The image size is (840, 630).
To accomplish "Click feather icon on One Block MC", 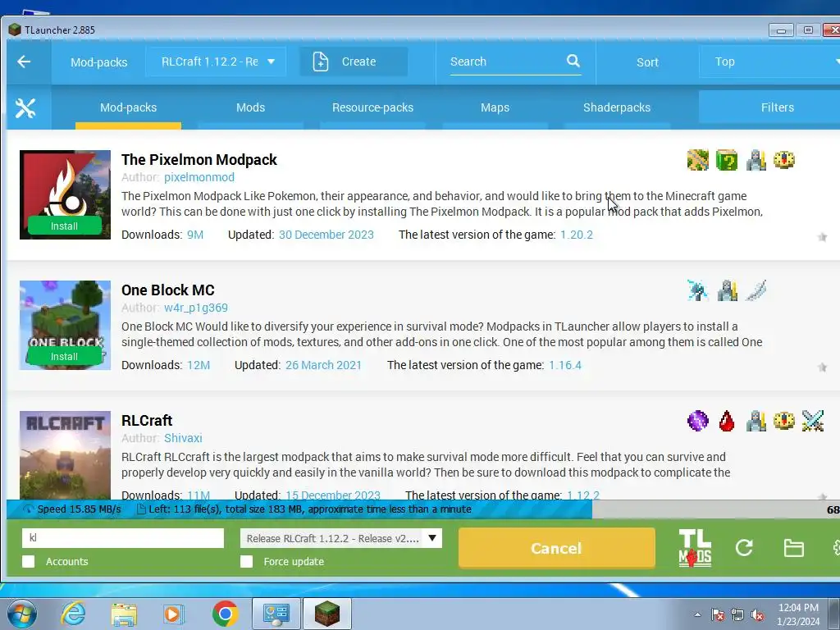I will pyautogui.click(x=756, y=290).
